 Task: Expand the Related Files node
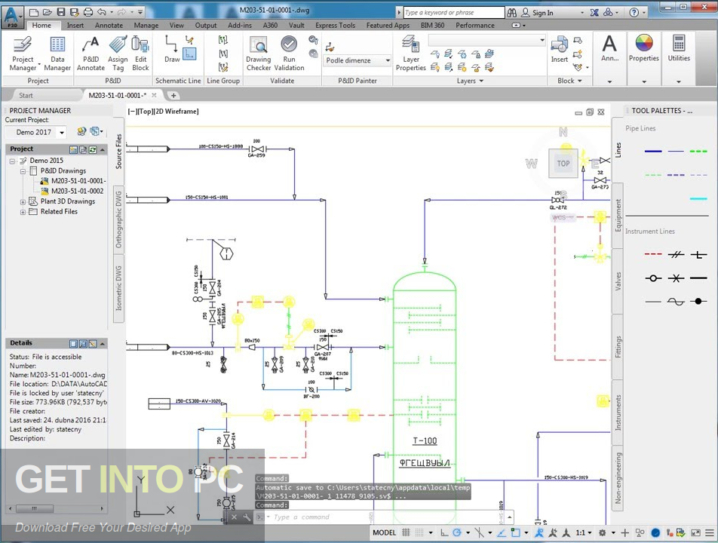pos(22,212)
